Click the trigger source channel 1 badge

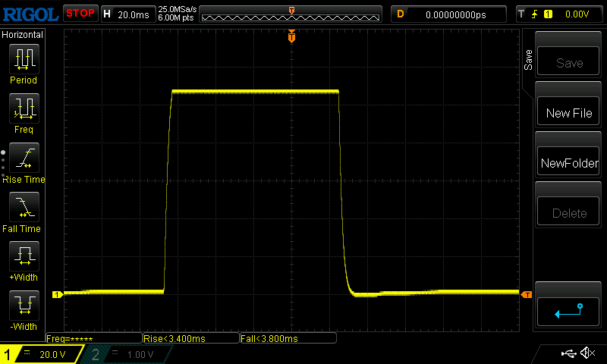coord(548,14)
